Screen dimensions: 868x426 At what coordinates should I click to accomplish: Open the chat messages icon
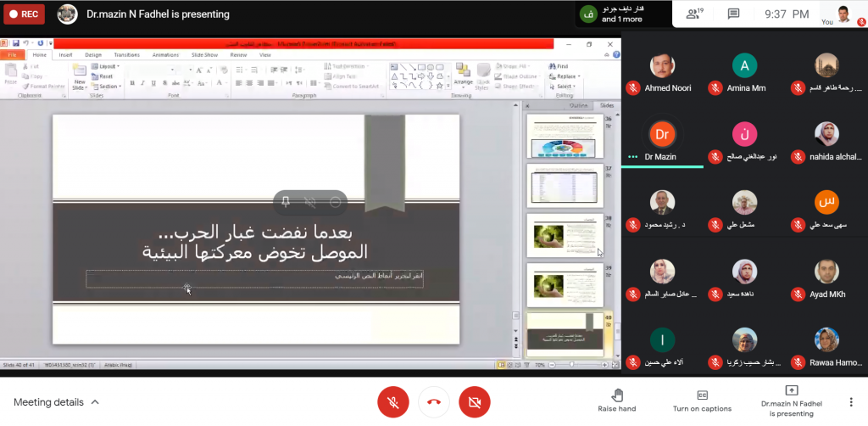coord(733,14)
